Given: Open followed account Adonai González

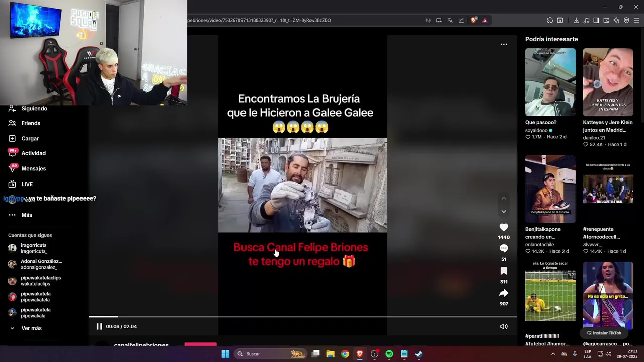Looking at the screenshot, I should coord(41,264).
